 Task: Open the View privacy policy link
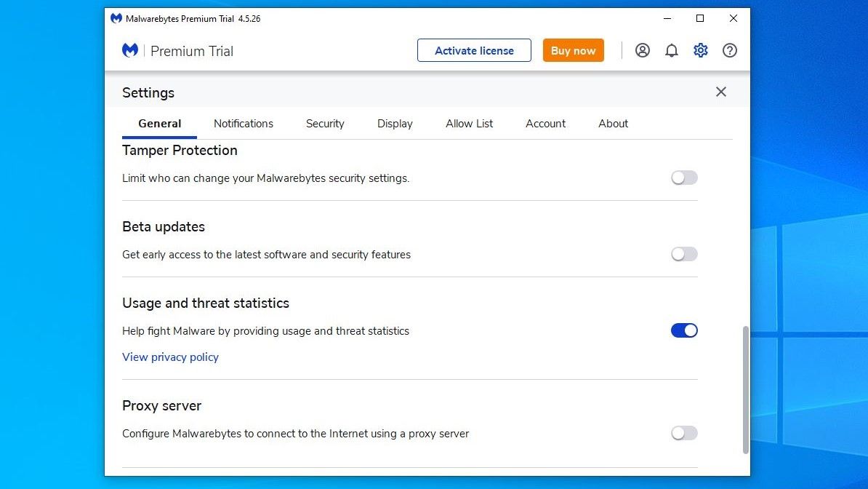(170, 357)
